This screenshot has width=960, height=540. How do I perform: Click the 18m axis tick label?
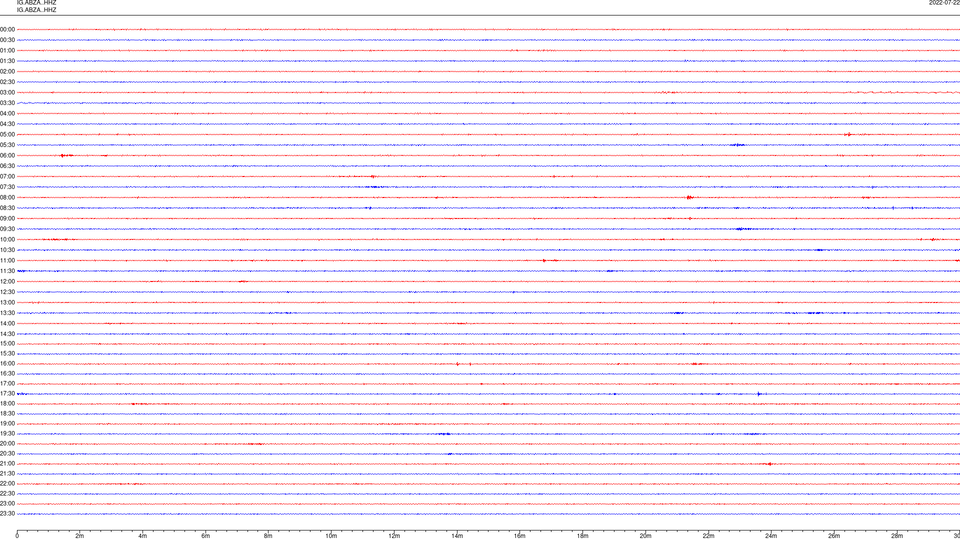click(583, 536)
